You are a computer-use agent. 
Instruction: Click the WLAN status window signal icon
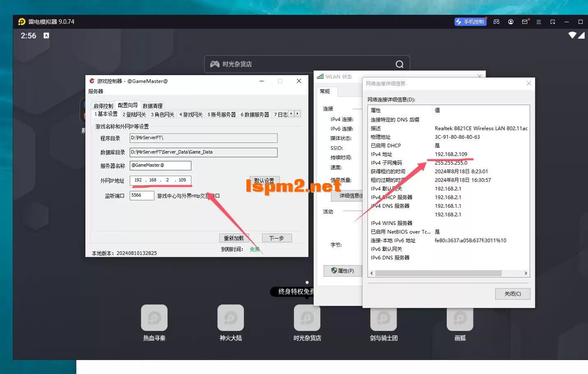click(320, 76)
